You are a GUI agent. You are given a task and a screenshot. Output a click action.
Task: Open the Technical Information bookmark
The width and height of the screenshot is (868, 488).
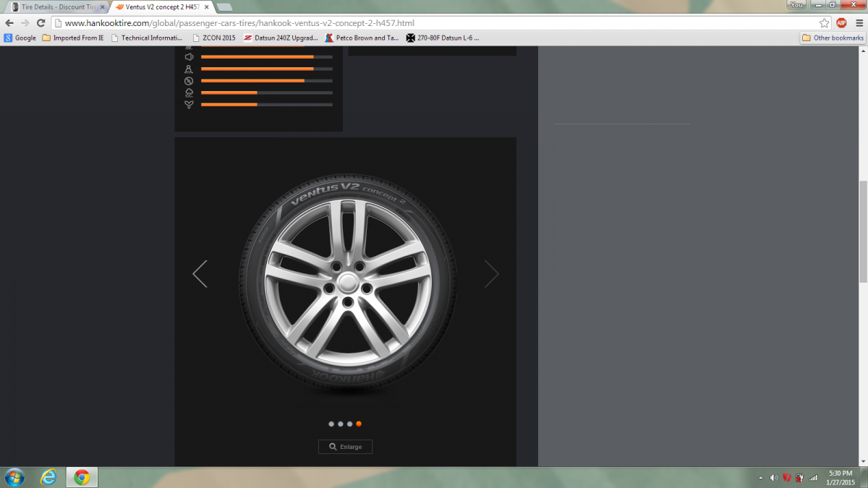coord(146,38)
